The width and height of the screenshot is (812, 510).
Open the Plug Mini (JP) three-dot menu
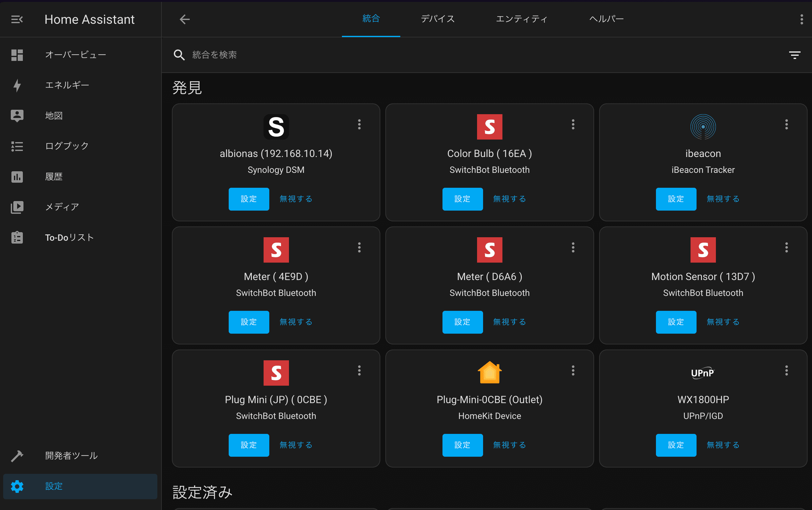click(x=359, y=370)
